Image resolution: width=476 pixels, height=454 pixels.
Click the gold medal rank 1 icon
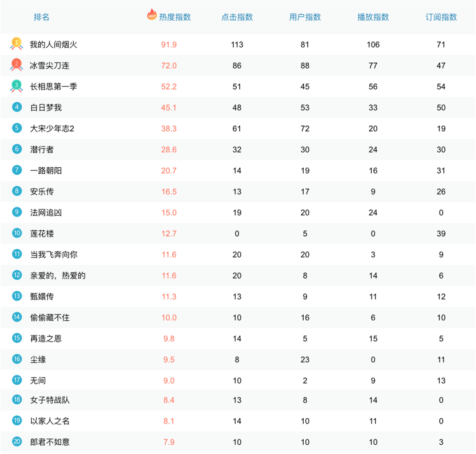coord(16,43)
